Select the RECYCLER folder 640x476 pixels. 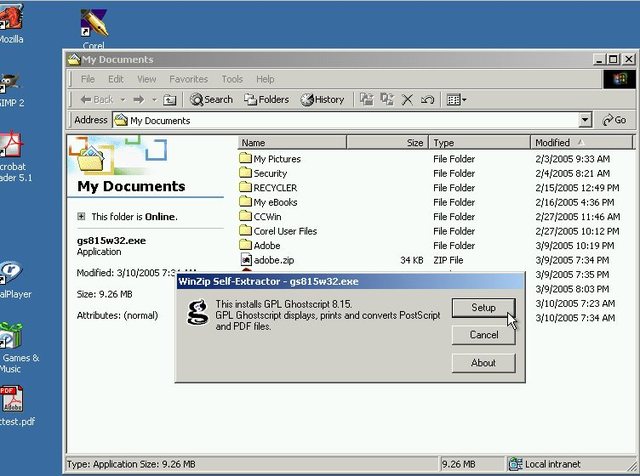[268, 187]
